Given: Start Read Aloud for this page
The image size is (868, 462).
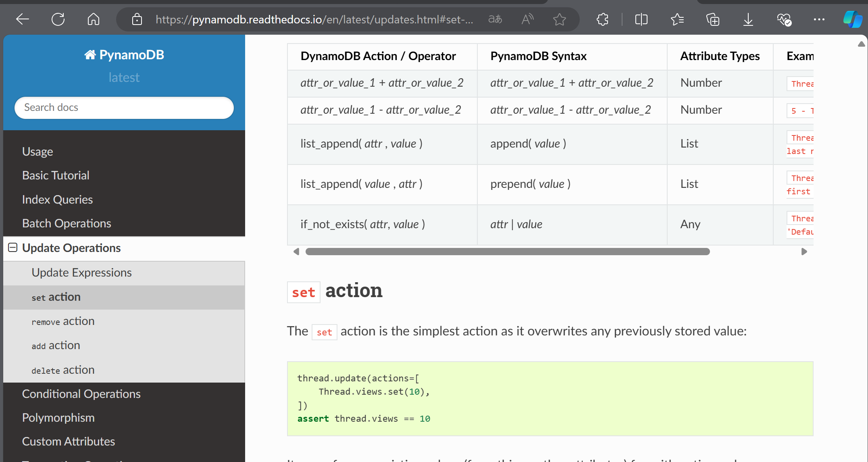Looking at the screenshot, I should [x=527, y=19].
